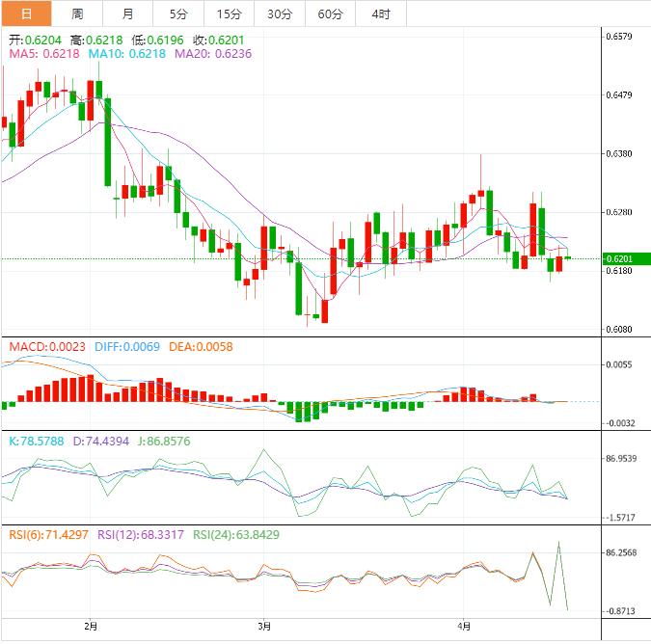
Task: Click the low price 低:0.6196
Action: coord(157,40)
